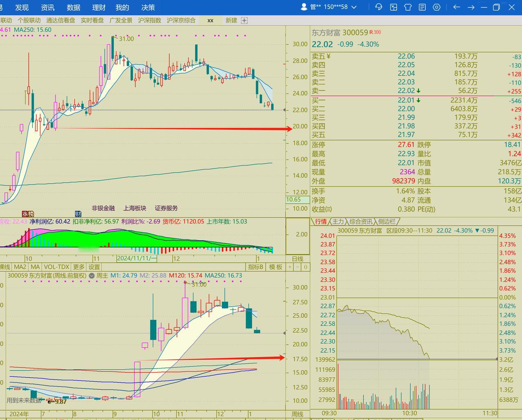Switch to the 通达信看盘 tab

(60, 20)
